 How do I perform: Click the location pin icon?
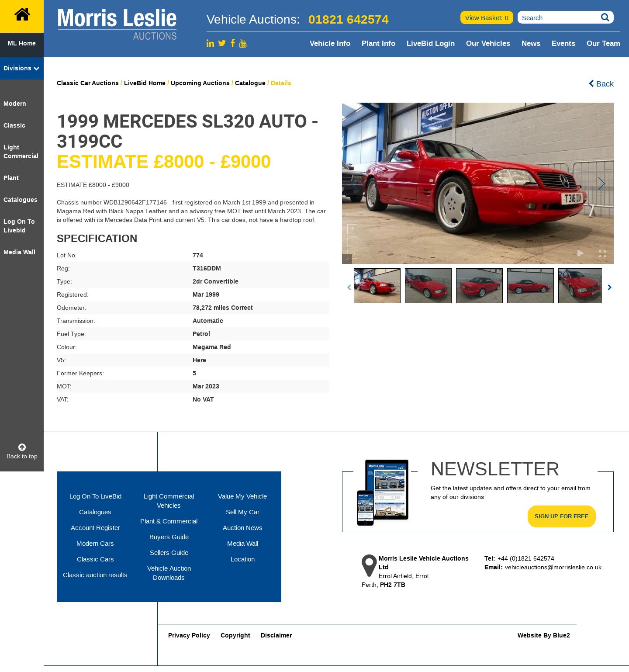[x=369, y=566]
